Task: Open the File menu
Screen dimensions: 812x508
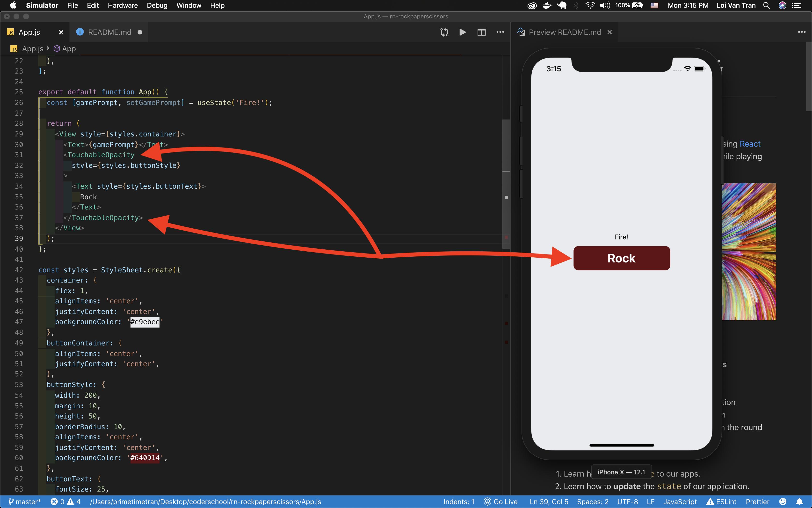Action: point(72,5)
